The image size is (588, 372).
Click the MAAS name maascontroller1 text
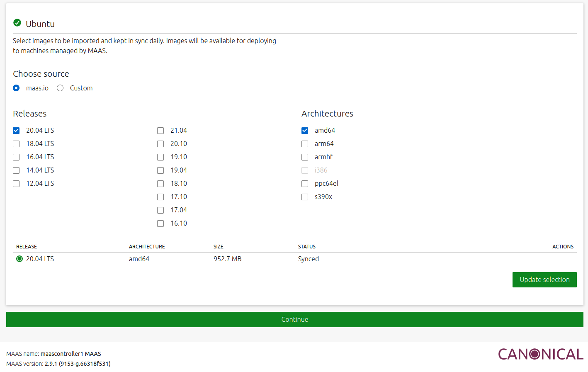(54, 354)
